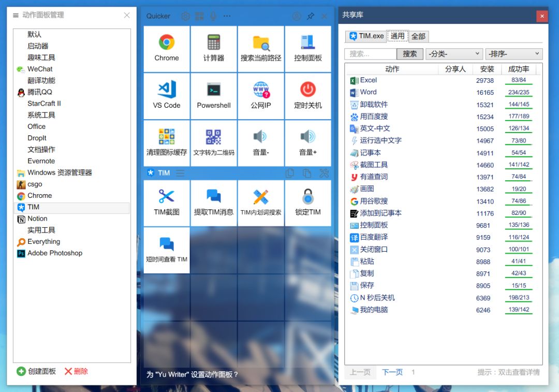The width and height of the screenshot is (559, 392).
Task: Lower volume with the 音量- tile
Action: 260,143
